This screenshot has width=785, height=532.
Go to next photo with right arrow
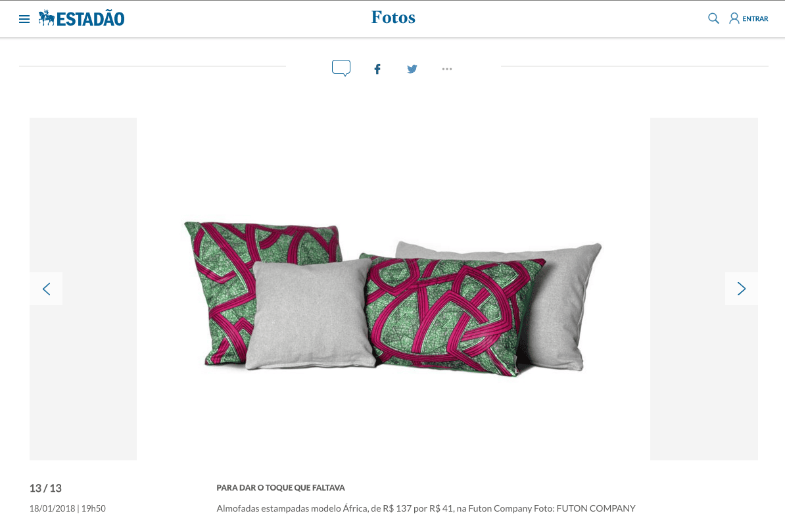tap(742, 289)
